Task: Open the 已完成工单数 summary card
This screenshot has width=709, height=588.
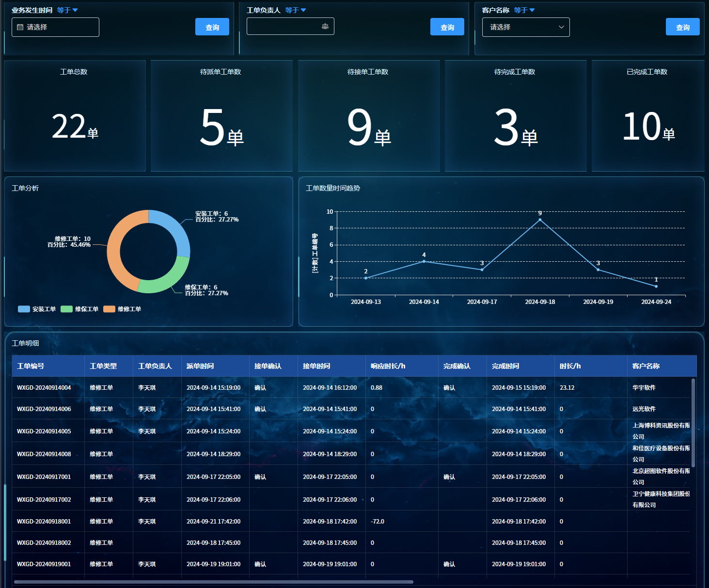Action: coord(647,116)
